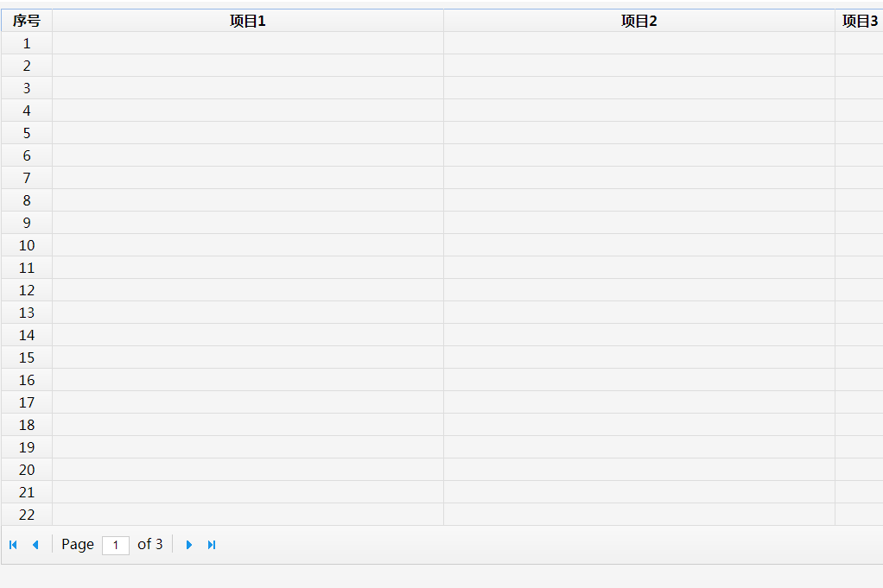883x588 pixels.
Task: Select row number 17
Action: [x=27, y=402]
